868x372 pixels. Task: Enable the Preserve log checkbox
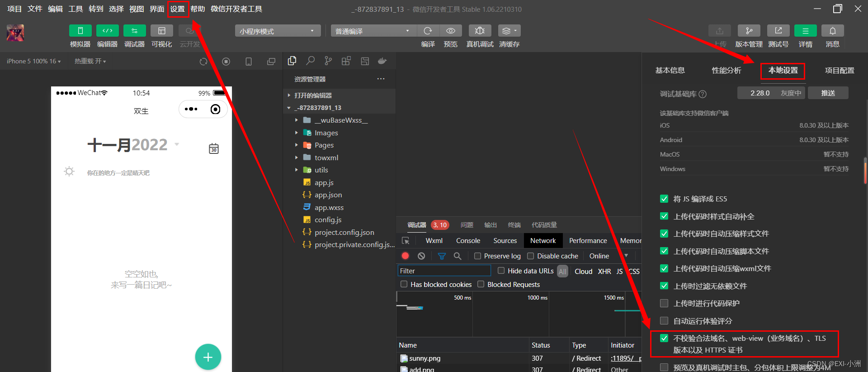[x=477, y=256]
